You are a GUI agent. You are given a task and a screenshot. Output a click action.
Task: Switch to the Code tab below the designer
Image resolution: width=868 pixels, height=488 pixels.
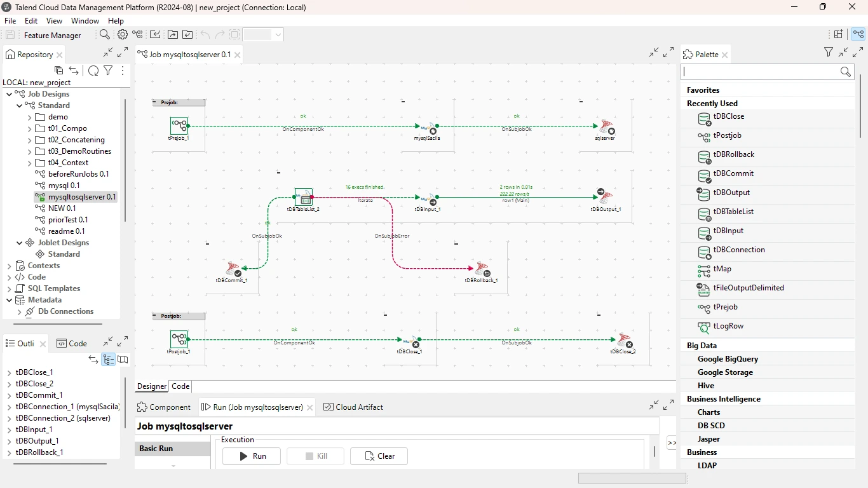pos(180,386)
